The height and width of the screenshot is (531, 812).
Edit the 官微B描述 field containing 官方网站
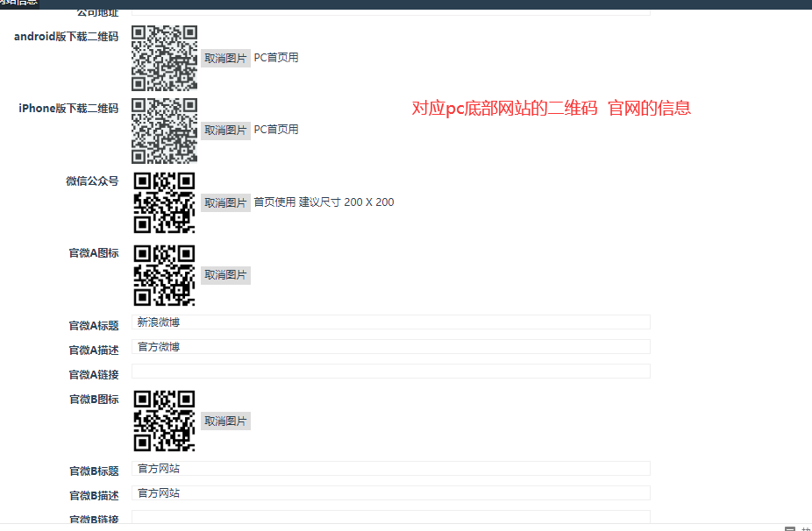391,492
